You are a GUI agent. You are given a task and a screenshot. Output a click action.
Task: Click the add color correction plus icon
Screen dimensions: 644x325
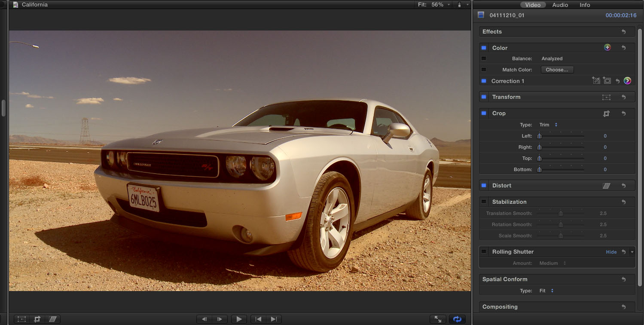pos(607,48)
